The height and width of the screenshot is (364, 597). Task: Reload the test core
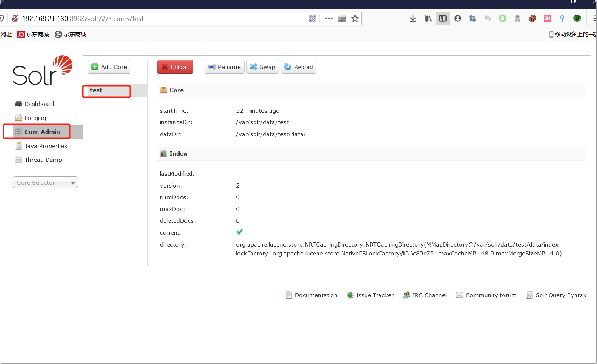(298, 67)
